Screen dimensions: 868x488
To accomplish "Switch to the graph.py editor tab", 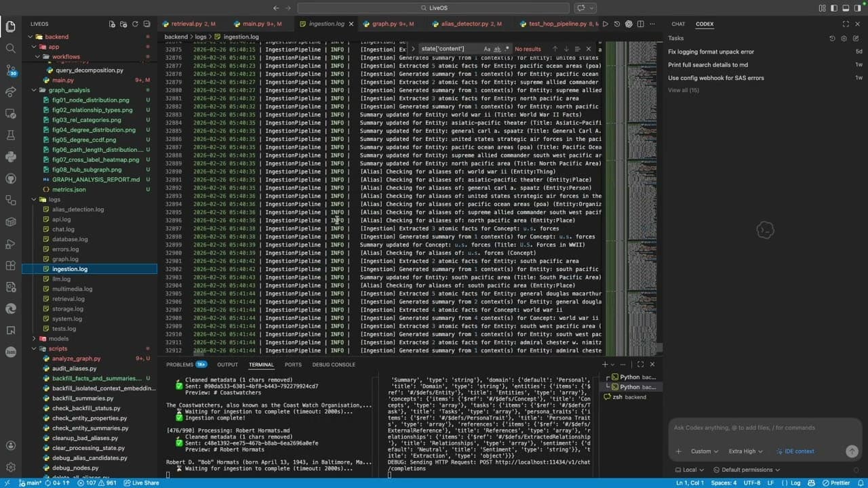I will click(x=393, y=24).
